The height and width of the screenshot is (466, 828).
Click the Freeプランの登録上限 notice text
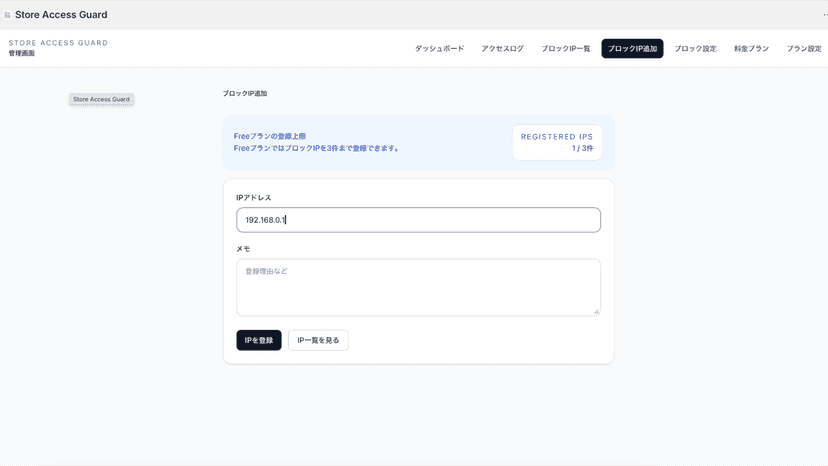[269, 136]
